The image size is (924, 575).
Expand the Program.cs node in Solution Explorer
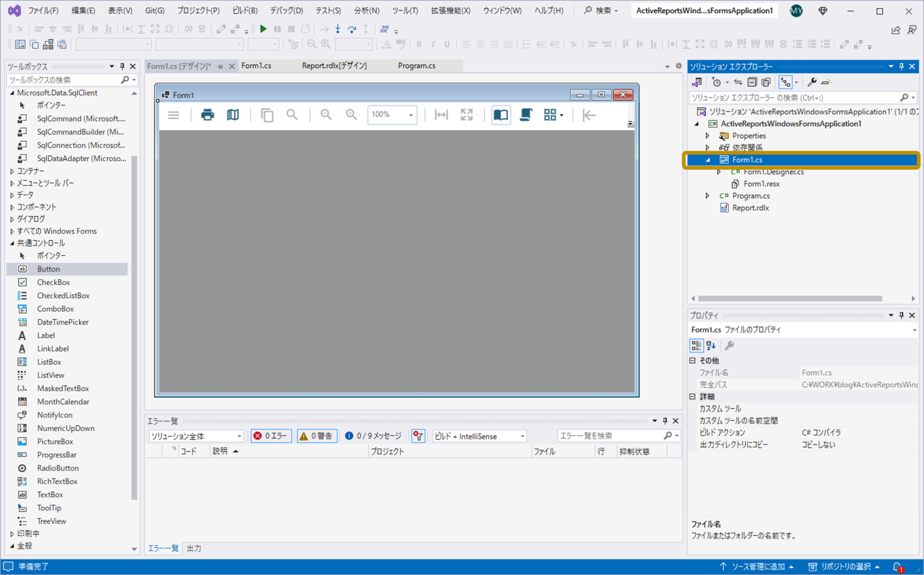[x=708, y=196]
